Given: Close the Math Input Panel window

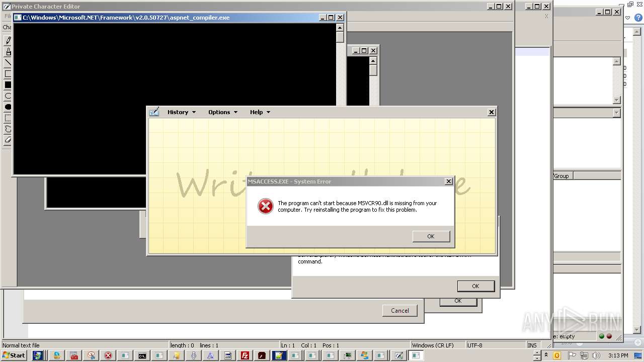Looking at the screenshot, I should (x=492, y=112).
